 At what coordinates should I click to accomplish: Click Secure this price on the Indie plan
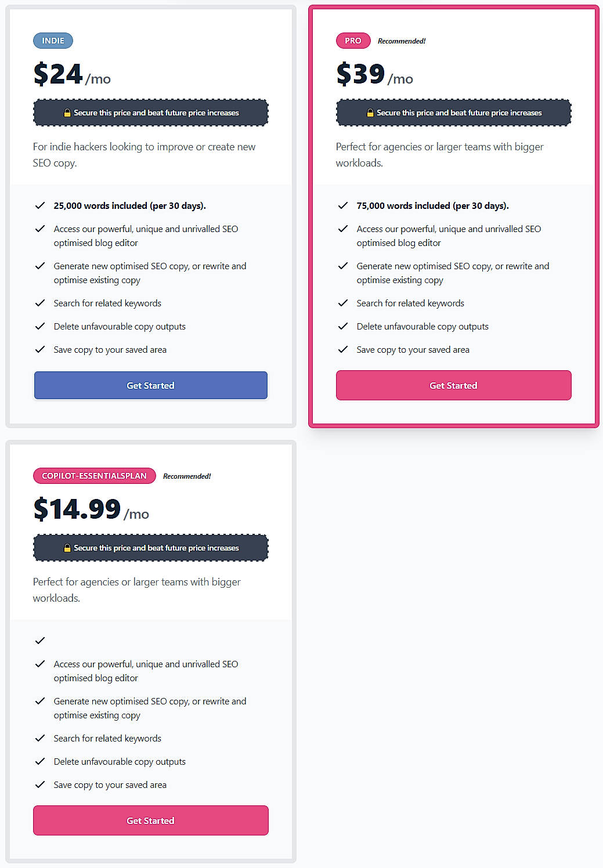(150, 113)
